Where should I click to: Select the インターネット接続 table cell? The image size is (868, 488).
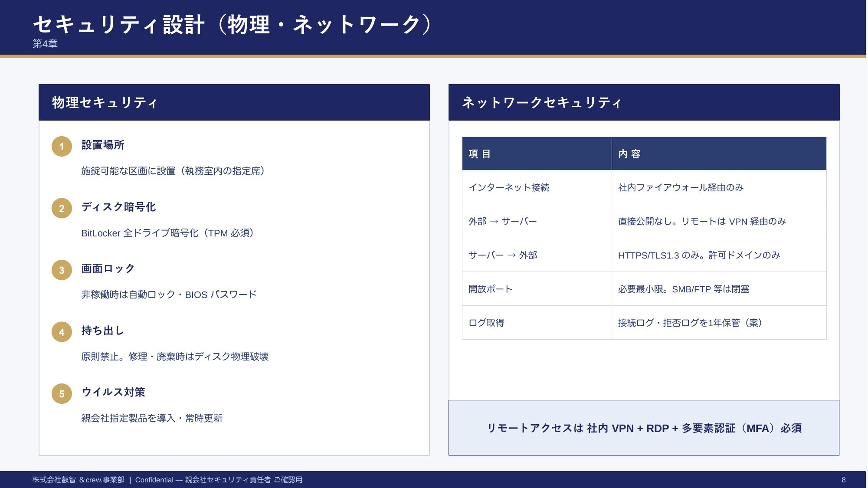[x=537, y=187]
